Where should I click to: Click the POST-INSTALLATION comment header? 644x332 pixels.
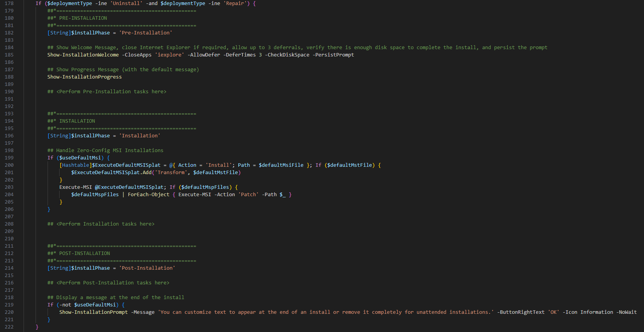click(x=84, y=253)
